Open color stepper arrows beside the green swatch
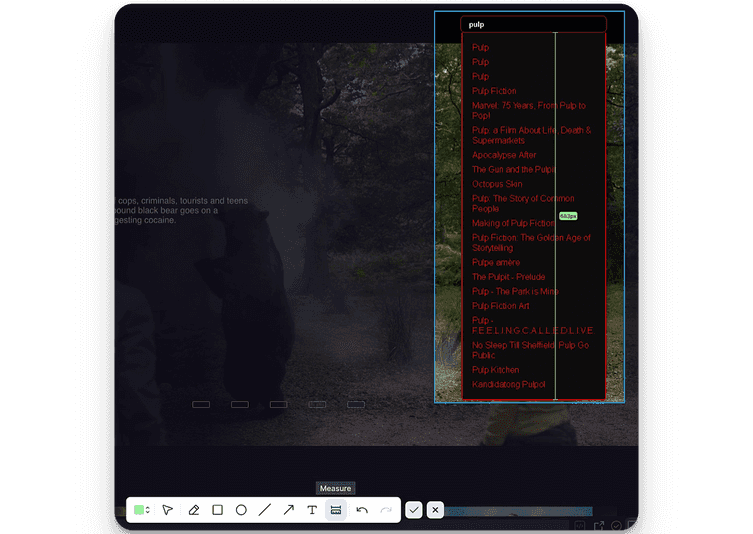The height and width of the screenshot is (534, 753). (148, 510)
